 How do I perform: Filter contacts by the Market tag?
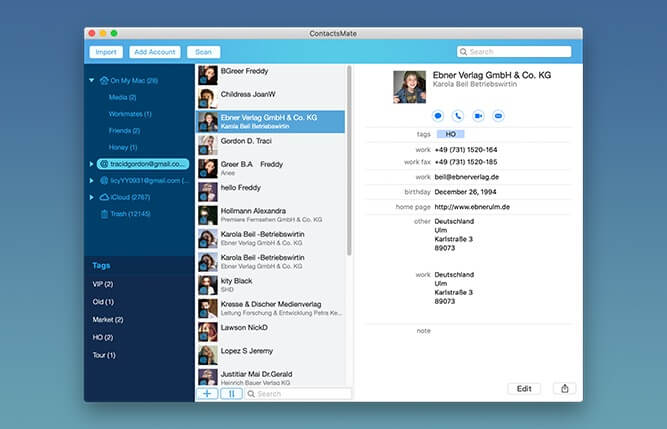tap(108, 319)
